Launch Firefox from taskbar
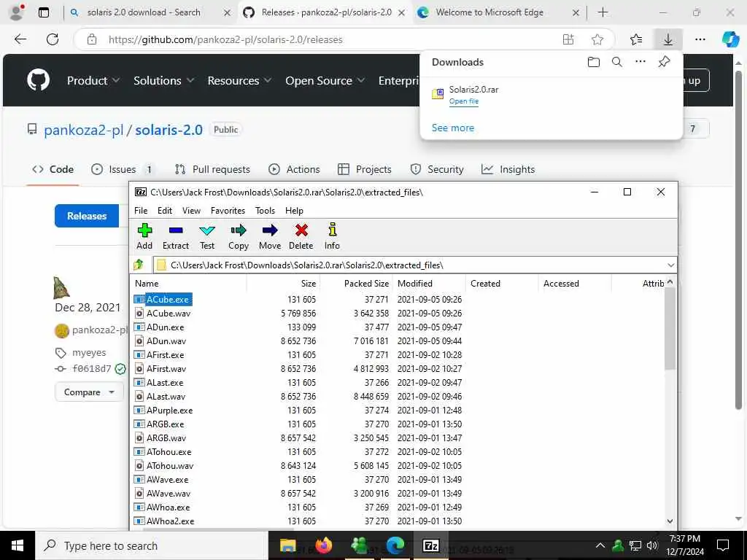 (x=324, y=545)
